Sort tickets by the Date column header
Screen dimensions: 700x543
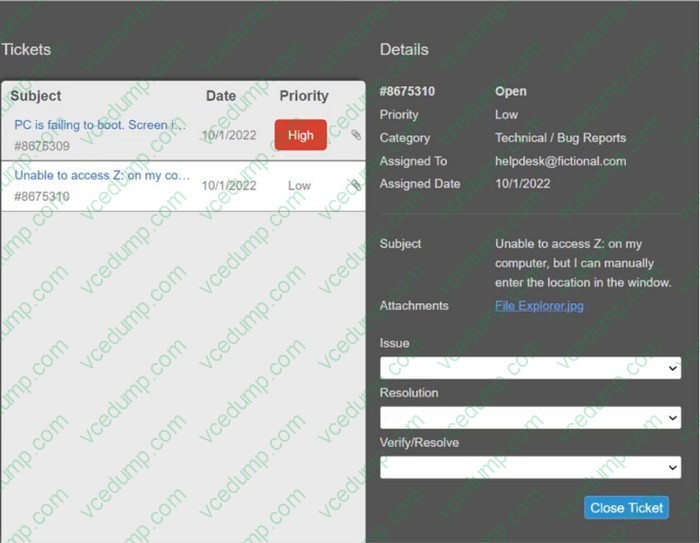click(x=221, y=96)
